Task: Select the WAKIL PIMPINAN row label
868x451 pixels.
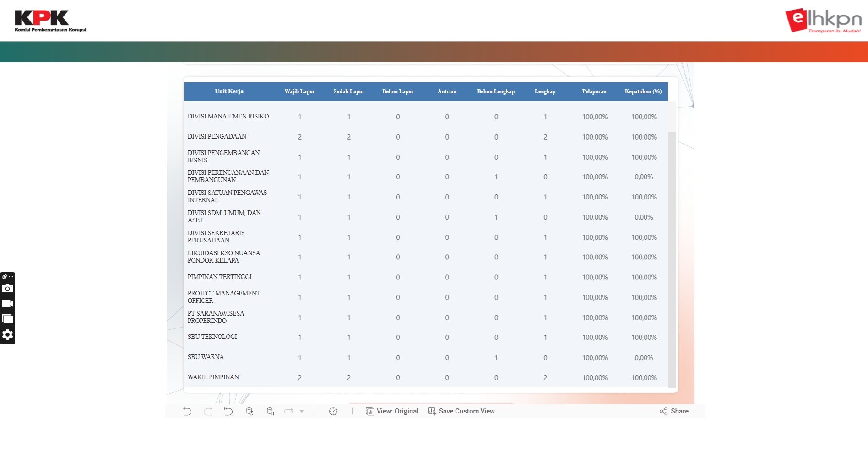Action: pos(213,377)
